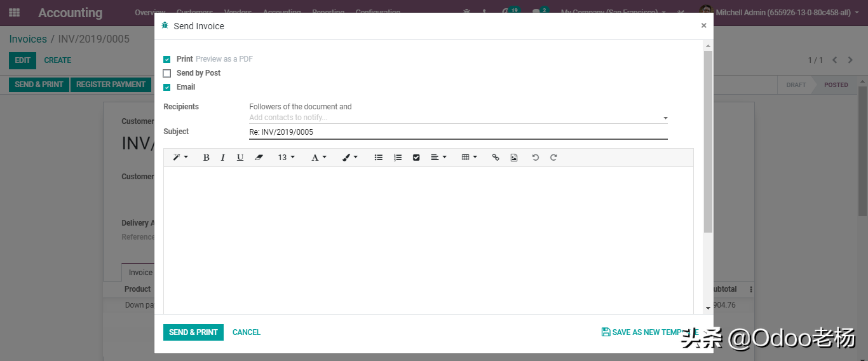The width and height of the screenshot is (868, 361).
Task: Go to Invoices breadcrumb
Action: tap(28, 39)
